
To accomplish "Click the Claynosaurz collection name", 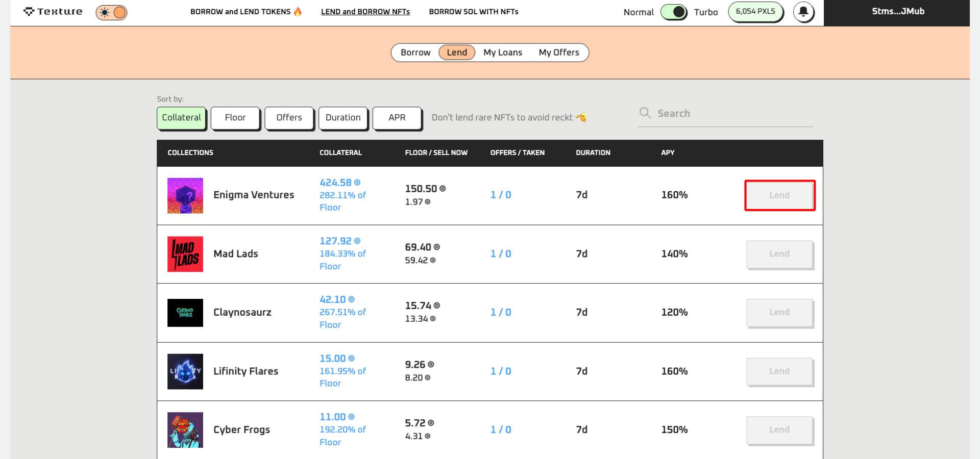I will (242, 312).
